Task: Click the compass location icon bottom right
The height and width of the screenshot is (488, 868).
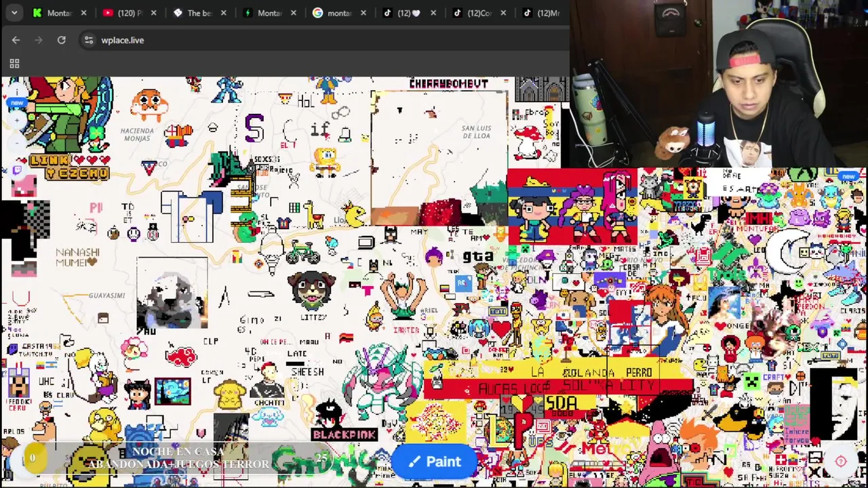Action: [x=841, y=462]
